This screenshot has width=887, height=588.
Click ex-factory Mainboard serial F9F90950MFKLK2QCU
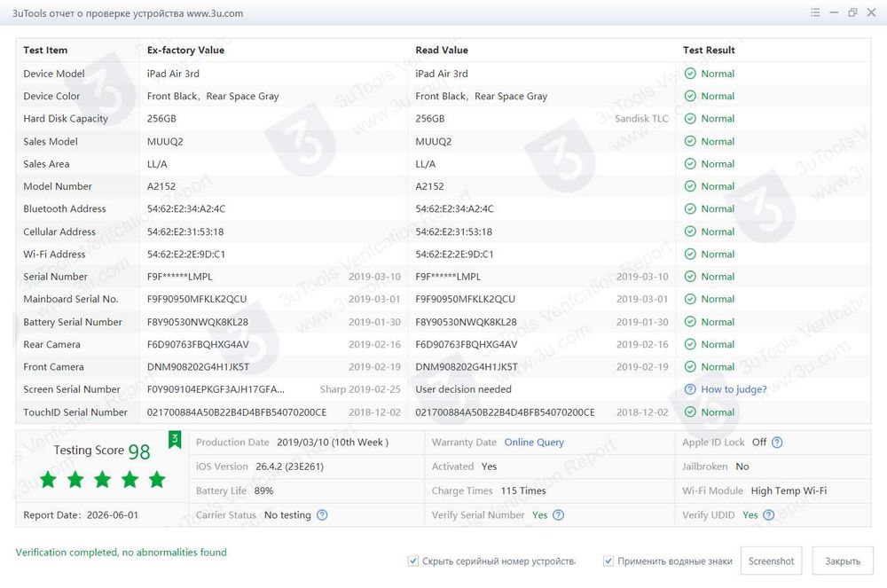[197, 299]
